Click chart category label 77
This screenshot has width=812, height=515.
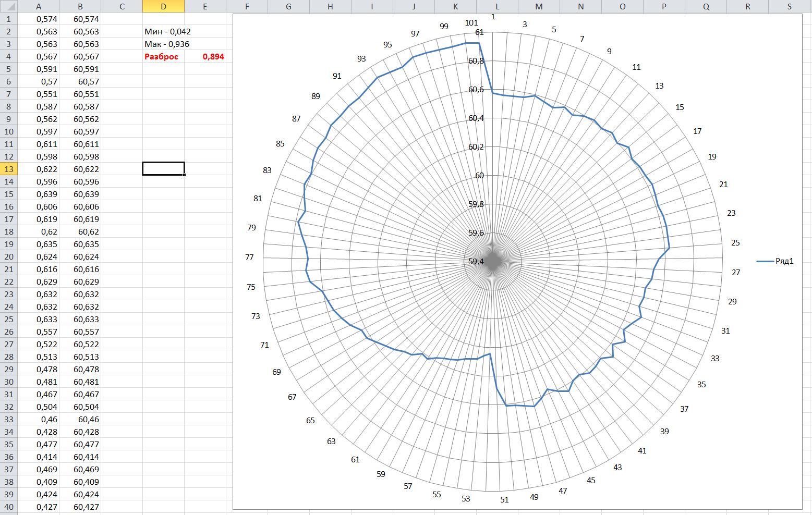[249, 257]
